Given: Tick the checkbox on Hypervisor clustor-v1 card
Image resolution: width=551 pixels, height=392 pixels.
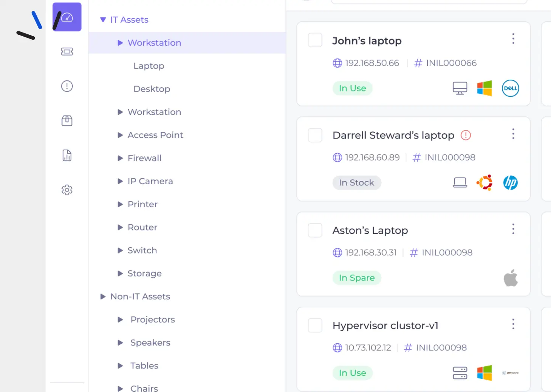Looking at the screenshot, I should pos(315,325).
